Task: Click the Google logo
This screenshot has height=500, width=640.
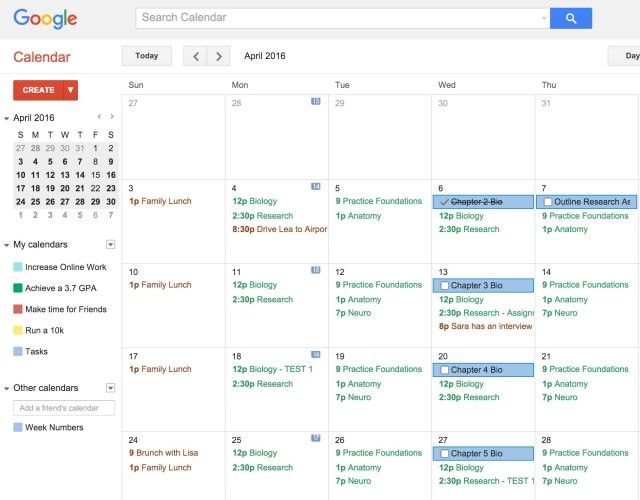Action: tap(45, 19)
